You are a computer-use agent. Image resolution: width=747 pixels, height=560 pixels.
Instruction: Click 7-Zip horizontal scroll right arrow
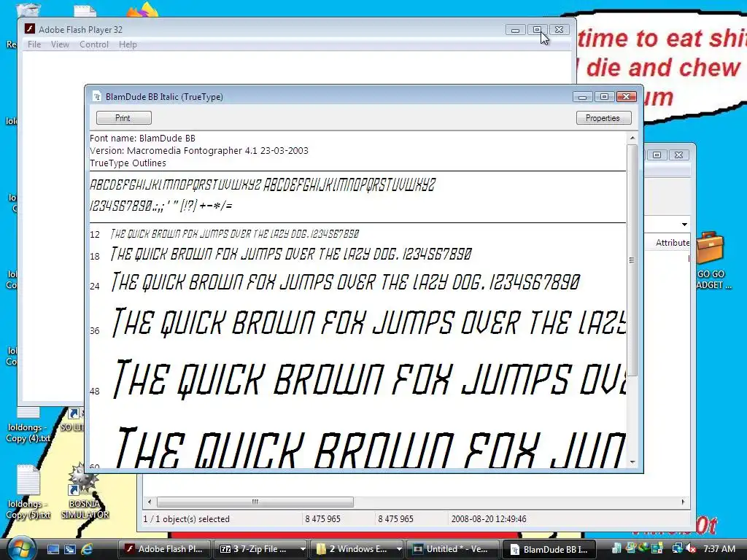point(683,502)
